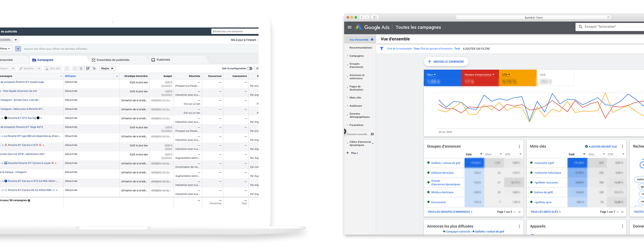
Task: Click the add filter plus button in Ads Manager
Action: (x=18, y=49)
